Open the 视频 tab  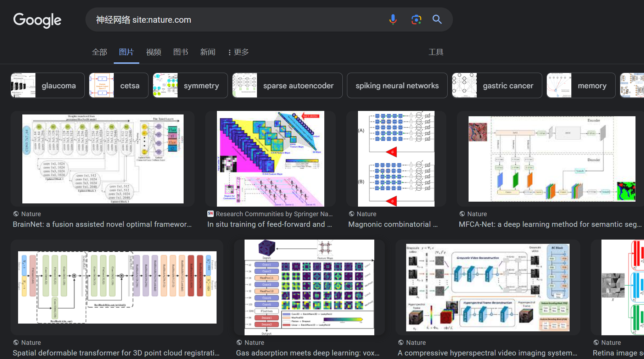click(x=154, y=52)
